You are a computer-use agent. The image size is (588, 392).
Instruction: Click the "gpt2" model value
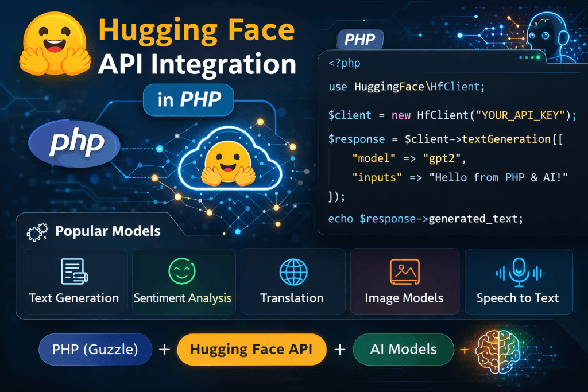(x=442, y=158)
